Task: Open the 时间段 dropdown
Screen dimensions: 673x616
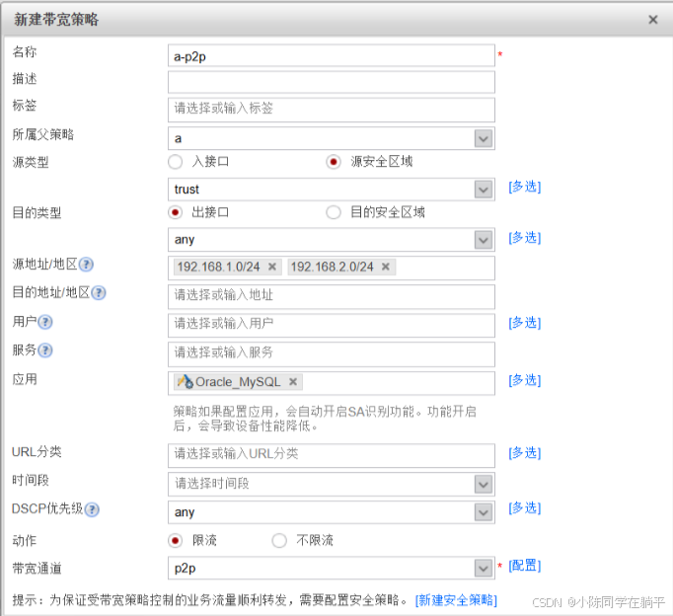Action: 484,485
